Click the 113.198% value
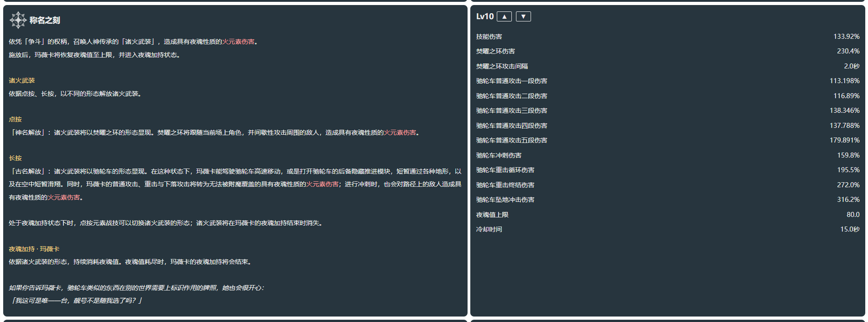868x322 pixels. coord(845,81)
